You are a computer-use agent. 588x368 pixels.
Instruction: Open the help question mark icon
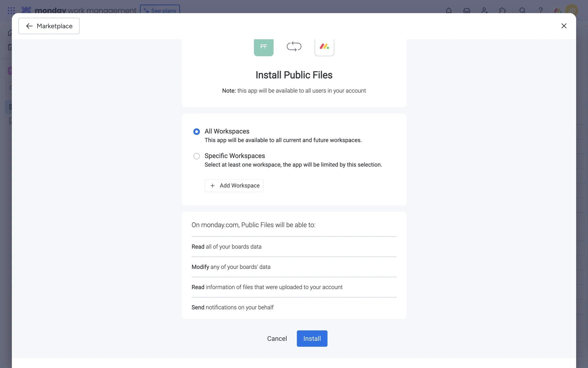click(x=541, y=10)
